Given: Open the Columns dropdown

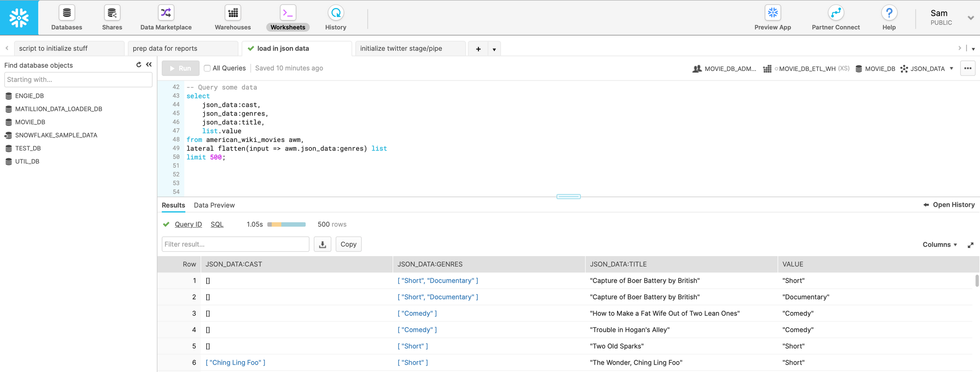Looking at the screenshot, I should [939, 244].
